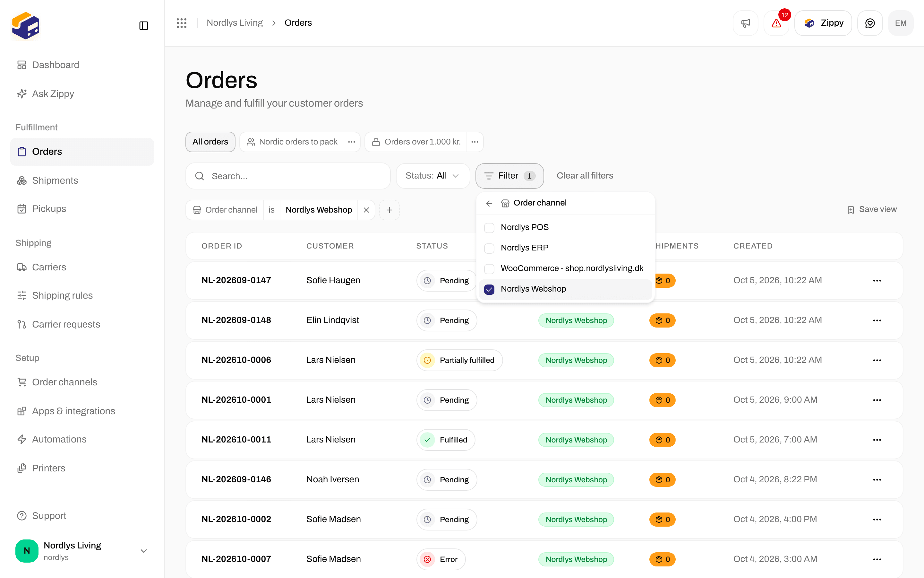
Task: Click Nordlys Living breadcrumb link
Action: click(x=235, y=23)
